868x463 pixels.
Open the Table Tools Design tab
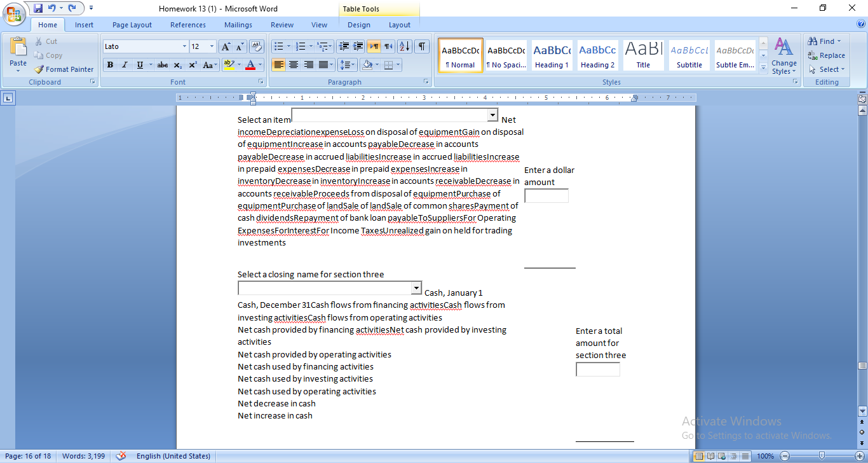point(359,24)
